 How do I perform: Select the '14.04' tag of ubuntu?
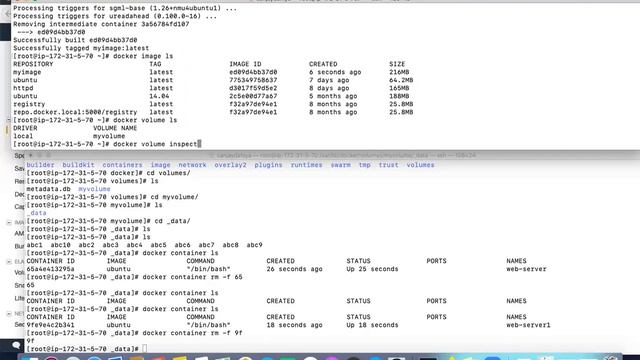click(159, 96)
